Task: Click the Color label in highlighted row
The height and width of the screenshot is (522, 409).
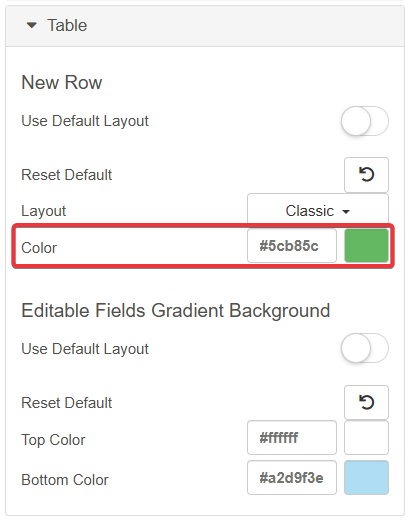Action: click(39, 248)
